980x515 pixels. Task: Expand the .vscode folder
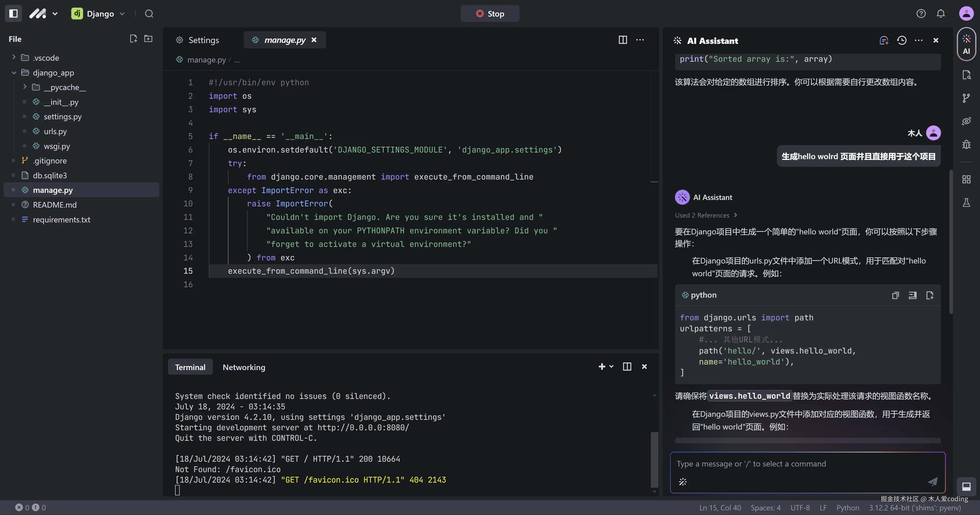click(14, 57)
